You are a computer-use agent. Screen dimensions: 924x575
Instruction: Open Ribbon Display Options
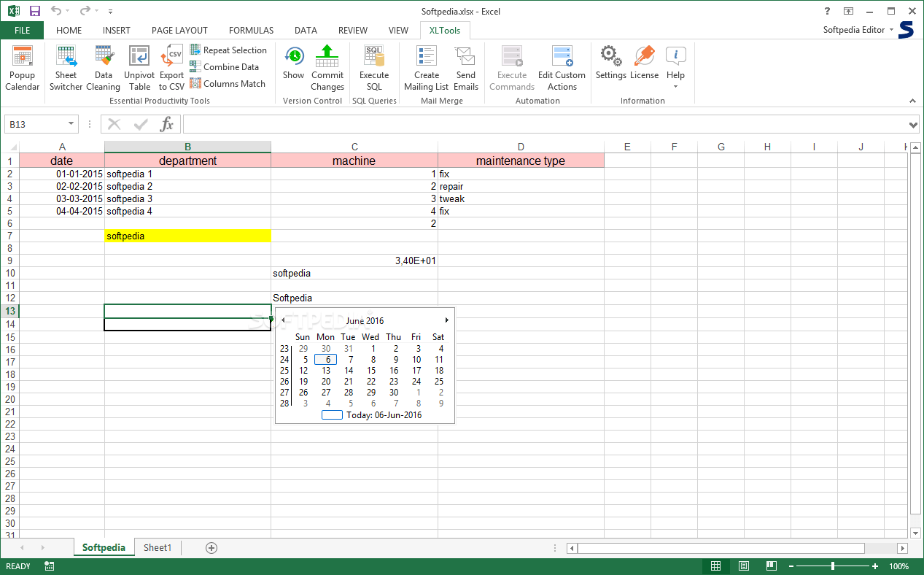pyautogui.click(x=848, y=11)
